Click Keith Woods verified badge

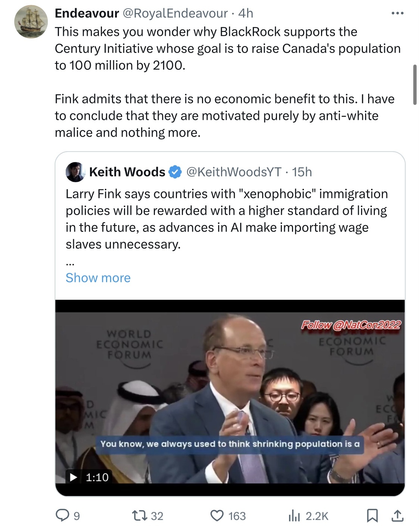175,172
